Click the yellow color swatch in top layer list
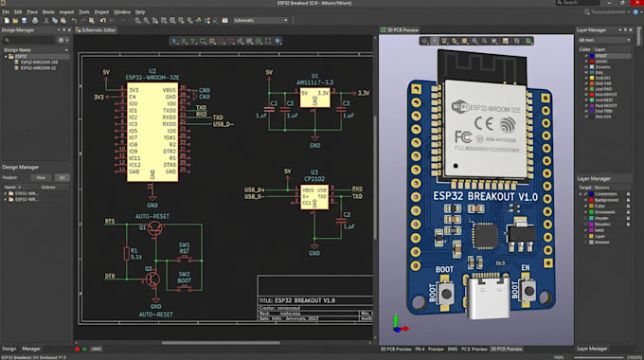The width and height of the screenshot is (644, 360). point(592,78)
